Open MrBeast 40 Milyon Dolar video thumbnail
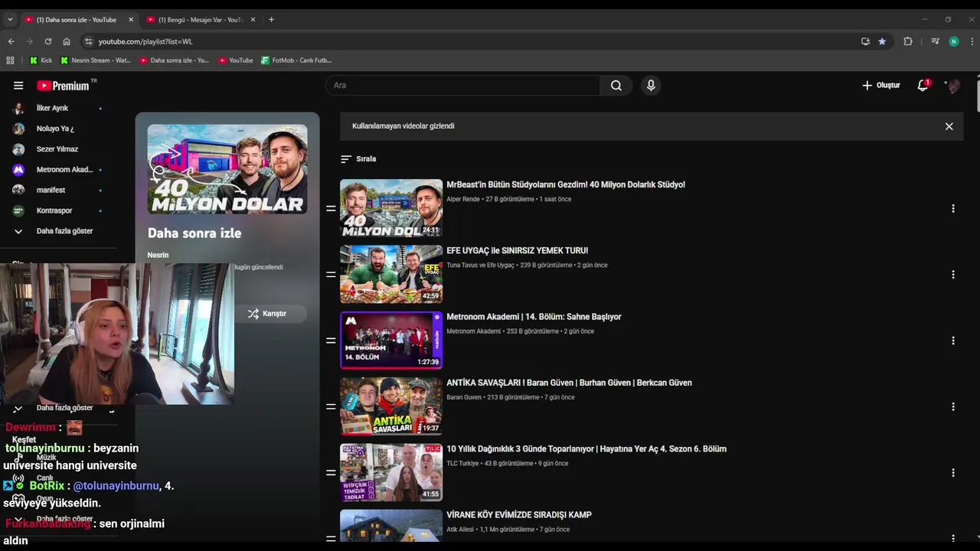Image resolution: width=980 pixels, height=551 pixels. click(391, 208)
